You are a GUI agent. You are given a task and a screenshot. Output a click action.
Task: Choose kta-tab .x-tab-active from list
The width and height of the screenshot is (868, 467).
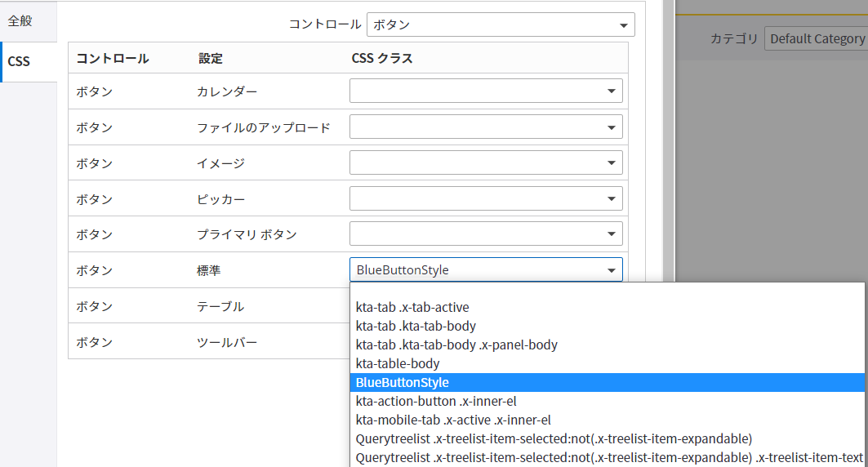[x=412, y=308]
